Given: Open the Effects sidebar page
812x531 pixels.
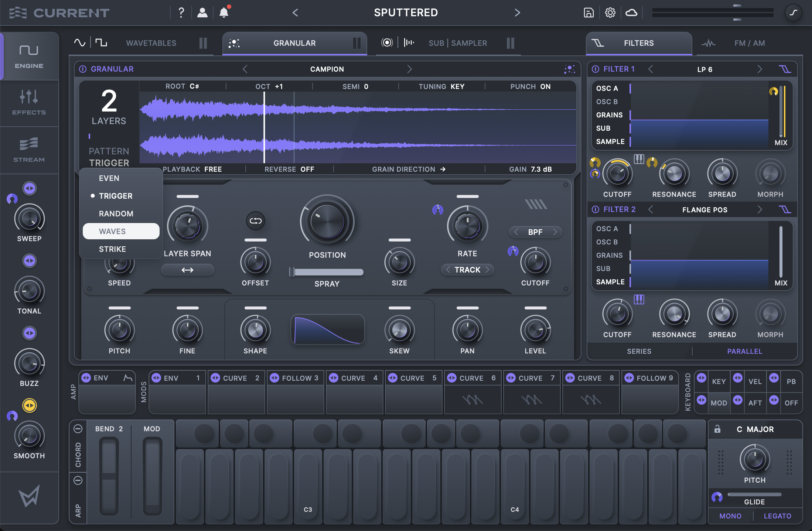Looking at the screenshot, I should coord(29,103).
